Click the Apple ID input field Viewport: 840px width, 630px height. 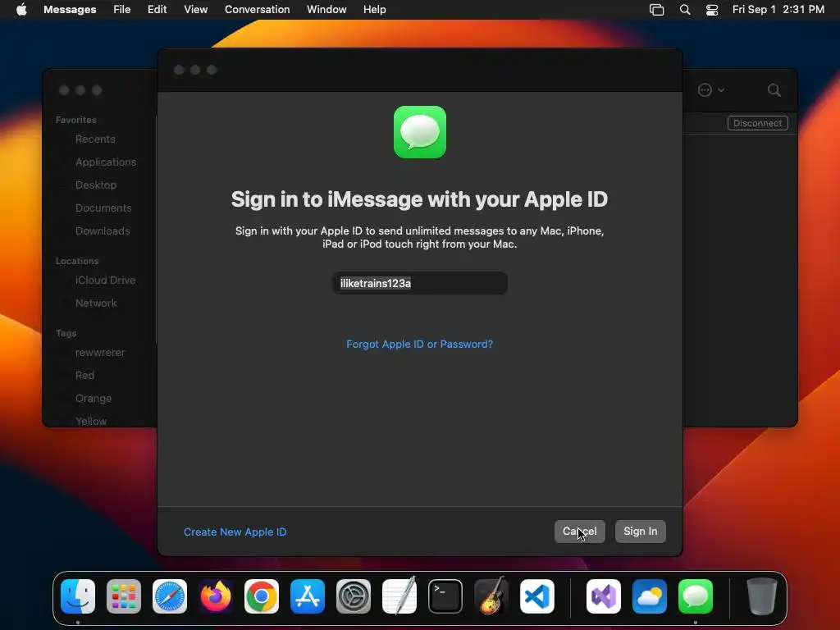(x=419, y=283)
